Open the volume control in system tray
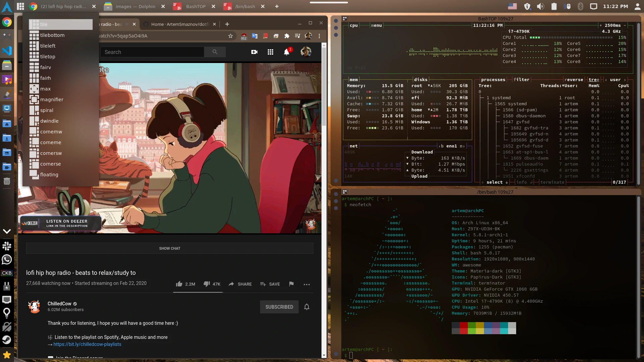The width and height of the screenshot is (644, 362). pos(540,6)
